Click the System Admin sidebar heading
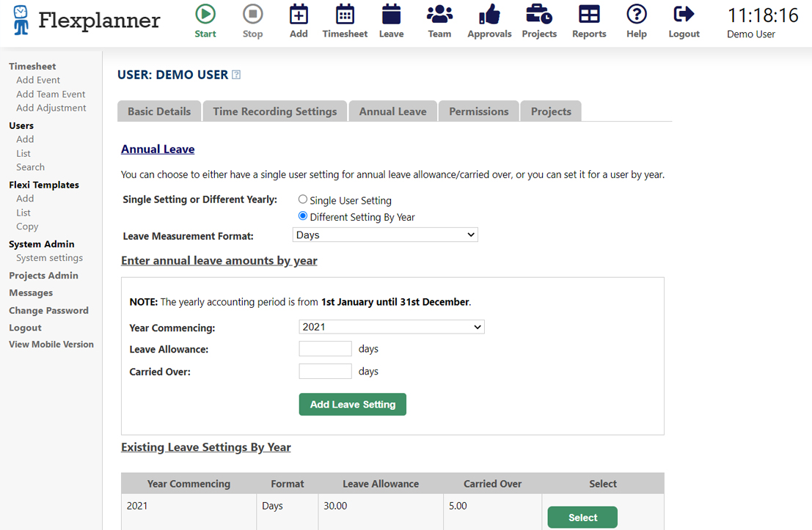Screen dimensions: 812x530 41,244
